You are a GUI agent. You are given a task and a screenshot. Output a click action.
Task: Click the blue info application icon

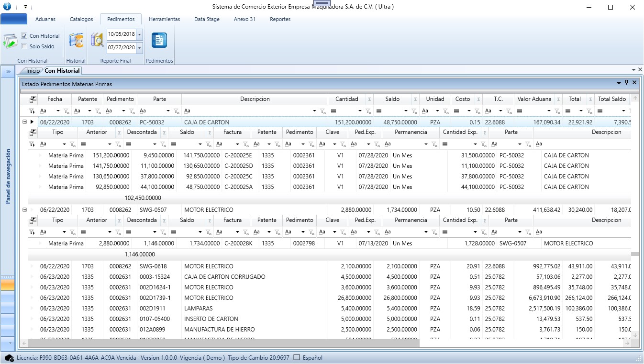7,7
